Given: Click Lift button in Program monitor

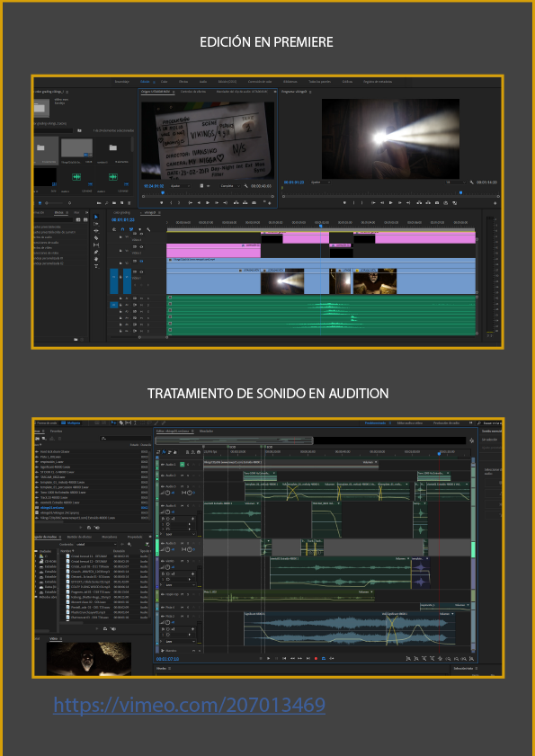Looking at the screenshot, I should (419, 203).
